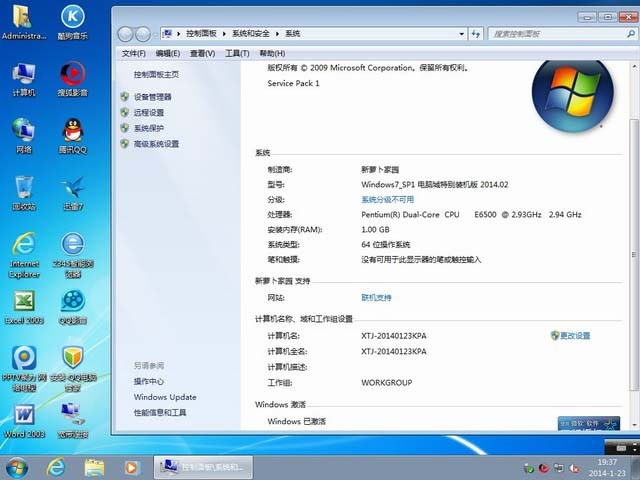The width and height of the screenshot is (640, 480).
Task: Click the genuine Microsoft software badge
Action: click(x=589, y=423)
